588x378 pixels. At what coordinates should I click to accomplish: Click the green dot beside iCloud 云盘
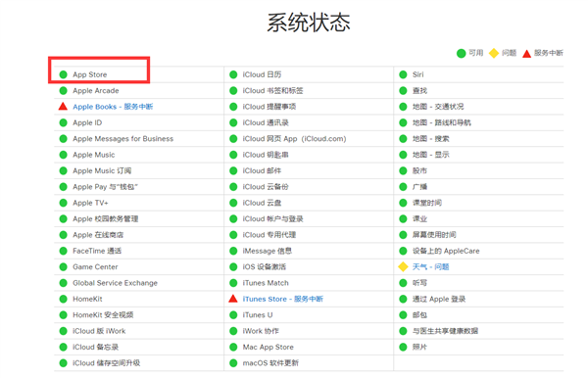pyautogui.click(x=233, y=203)
